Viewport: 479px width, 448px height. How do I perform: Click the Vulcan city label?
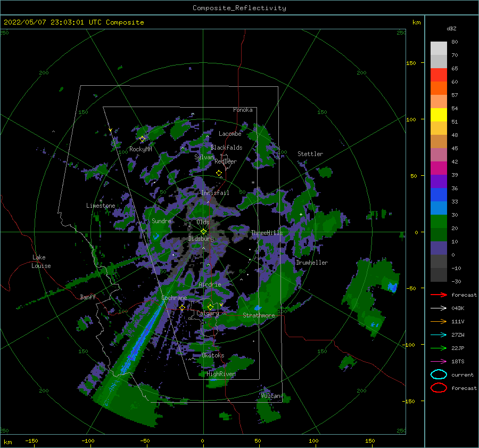[x=271, y=396]
